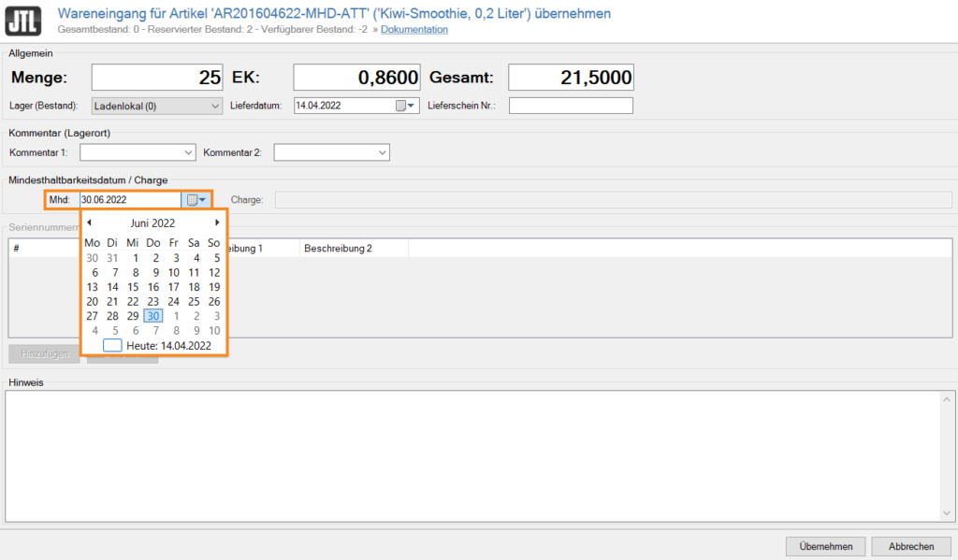Image resolution: width=958 pixels, height=560 pixels.
Task: Click the Übernehmen button
Action: (x=826, y=546)
